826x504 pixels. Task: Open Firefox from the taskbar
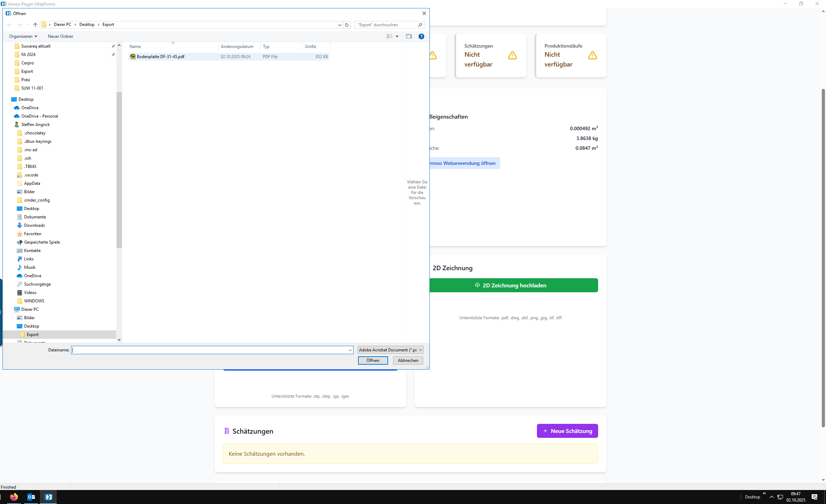pos(14,497)
